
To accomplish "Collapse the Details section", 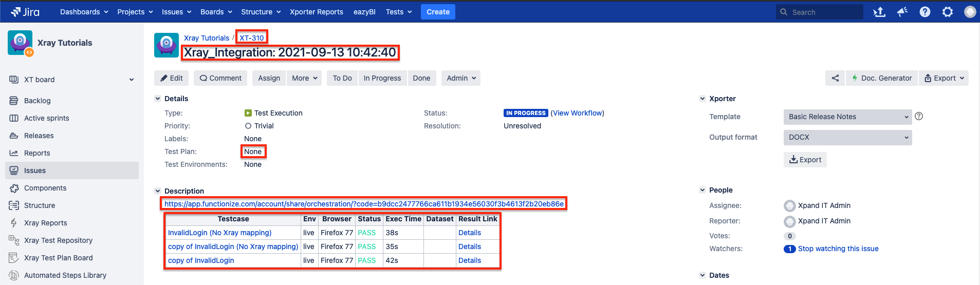I will [158, 99].
